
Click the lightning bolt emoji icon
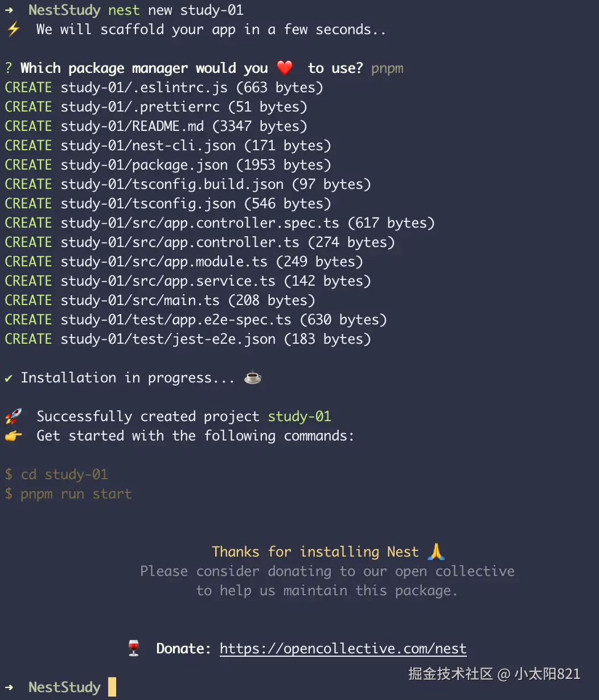point(13,29)
